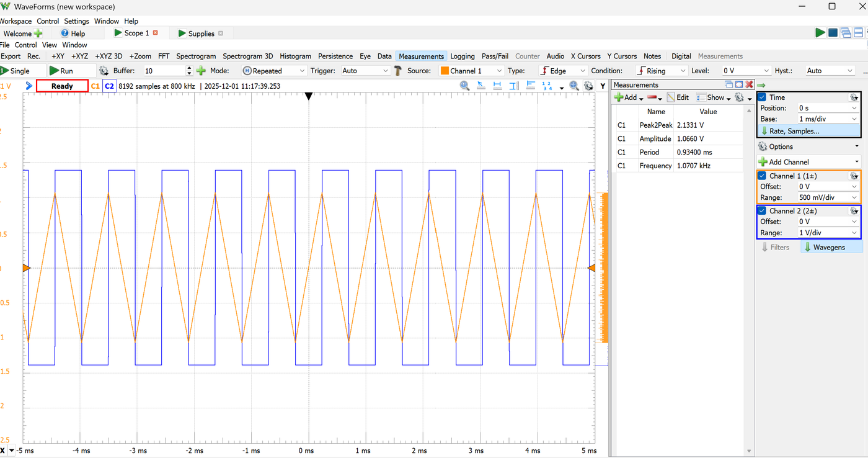This screenshot has height=458, width=868.
Task: Open plot settings gear above plot
Action: tap(587, 86)
